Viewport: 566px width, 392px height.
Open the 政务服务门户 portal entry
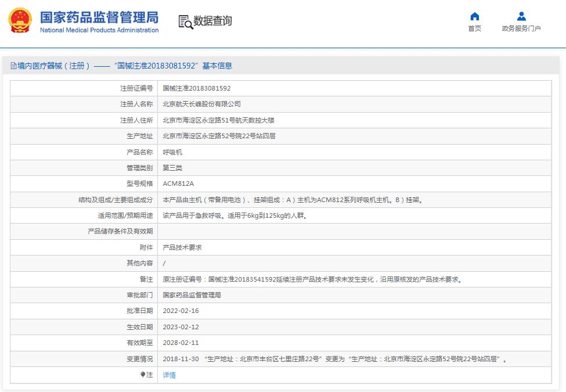(x=521, y=27)
